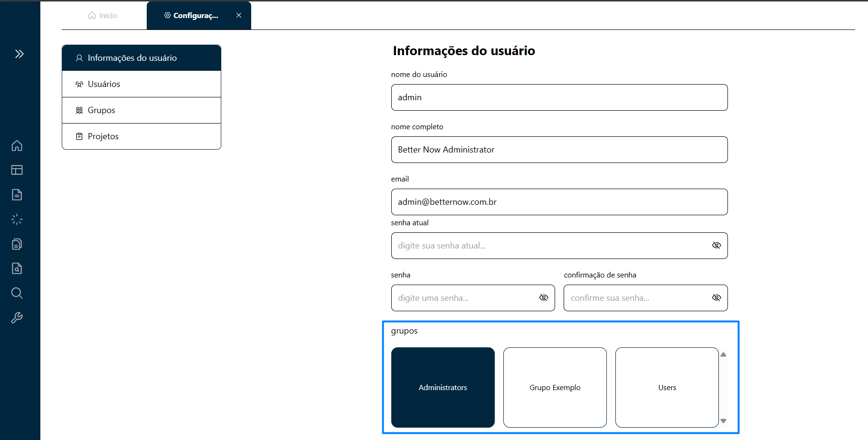Screen dimensions: 868x440
Task: Open the home icon in sidebar
Action: click(17, 145)
